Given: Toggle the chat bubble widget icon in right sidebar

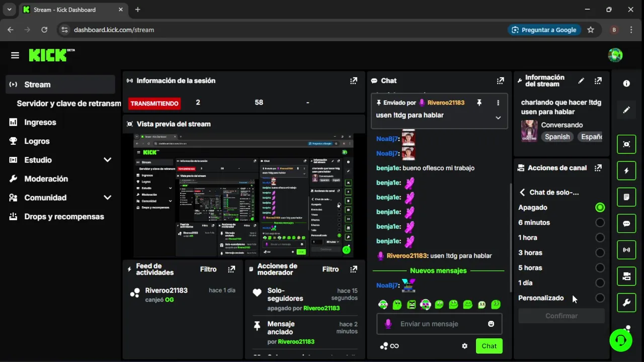Looking at the screenshot, I should point(626,223).
